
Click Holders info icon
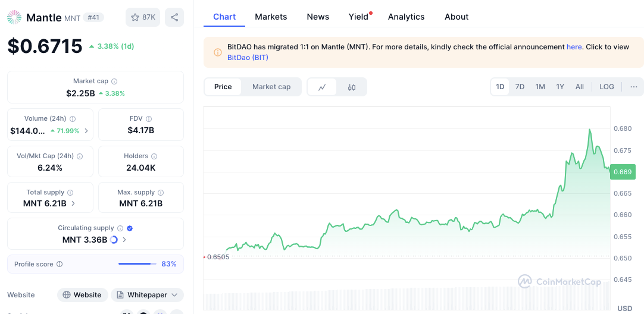154,156
